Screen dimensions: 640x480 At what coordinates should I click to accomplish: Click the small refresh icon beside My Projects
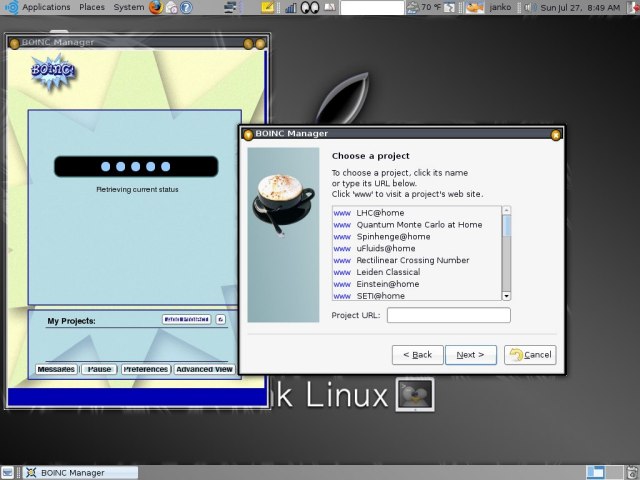pos(220,319)
